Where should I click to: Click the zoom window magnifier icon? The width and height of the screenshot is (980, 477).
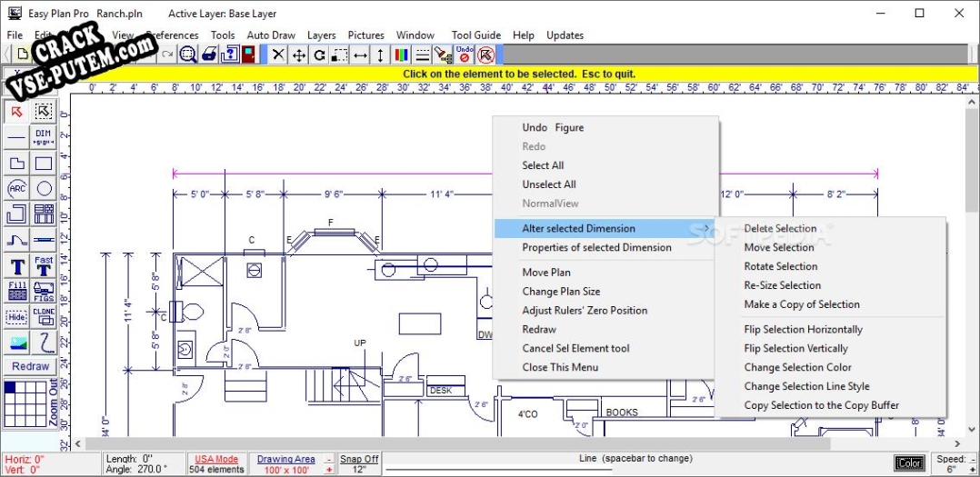pos(188,55)
